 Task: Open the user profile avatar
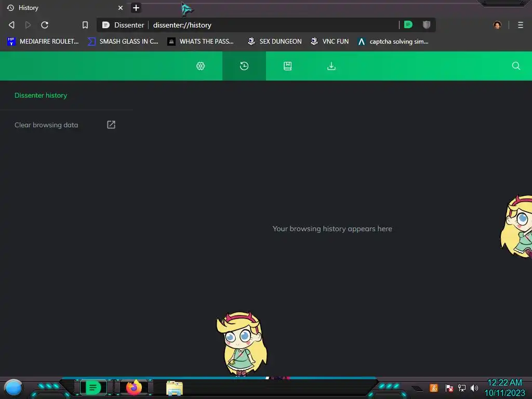point(497,25)
